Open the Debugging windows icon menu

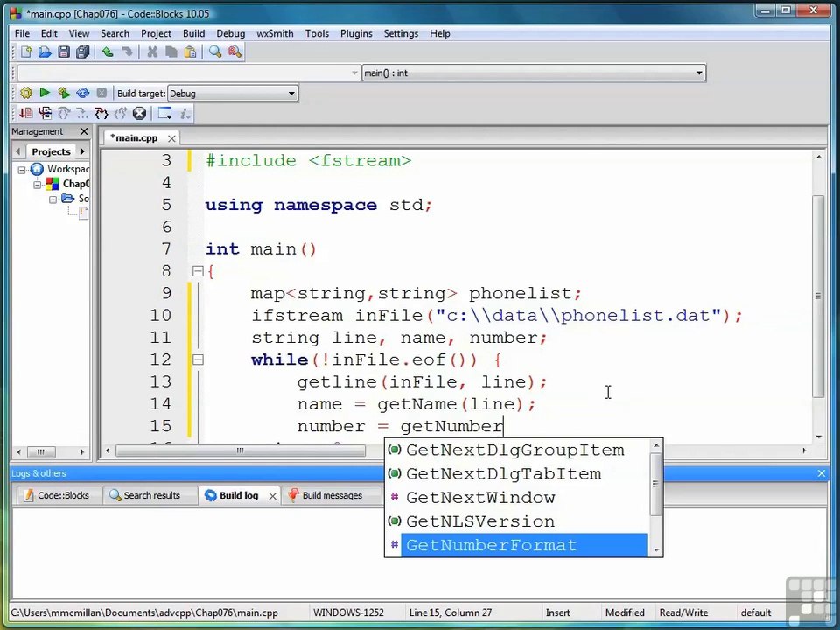(165, 113)
